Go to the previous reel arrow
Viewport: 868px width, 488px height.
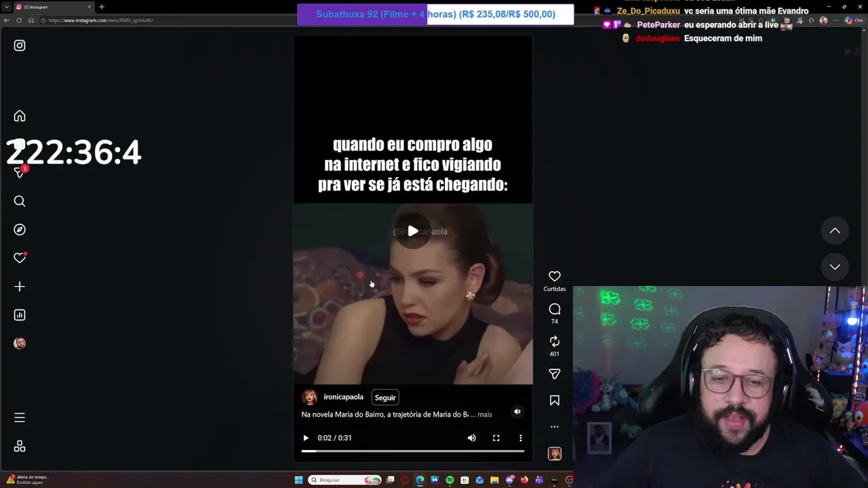[x=835, y=231]
